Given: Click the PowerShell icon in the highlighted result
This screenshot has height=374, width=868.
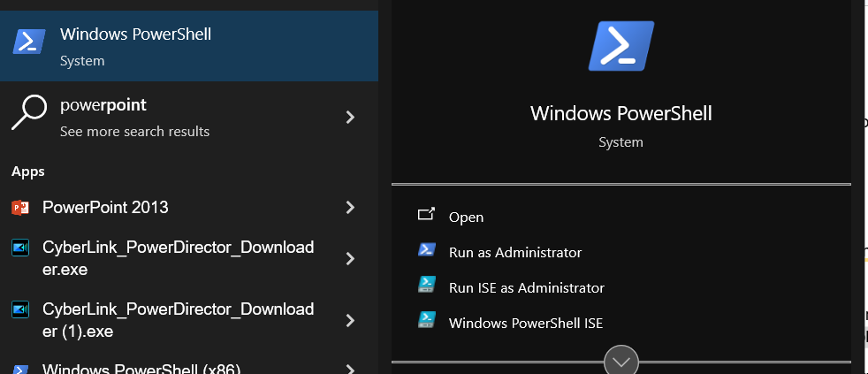Looking at the screenshot, I should (x=29, y=42).
